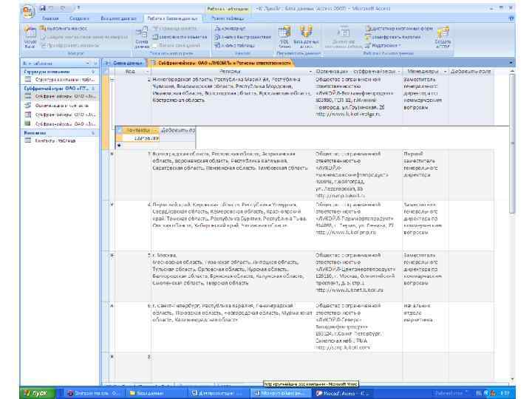The height and width of the screenshot is (399, 532).
Task: Open Надстройки add-ins dropdown
Action: click(x=383, y=45)
